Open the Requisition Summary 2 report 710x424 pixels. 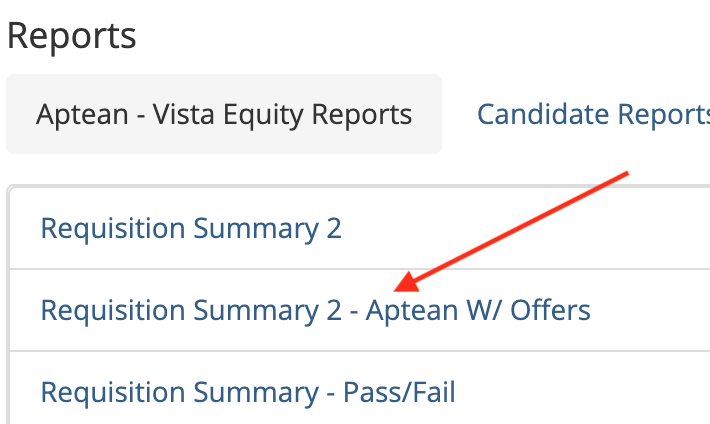pos(190,229)
